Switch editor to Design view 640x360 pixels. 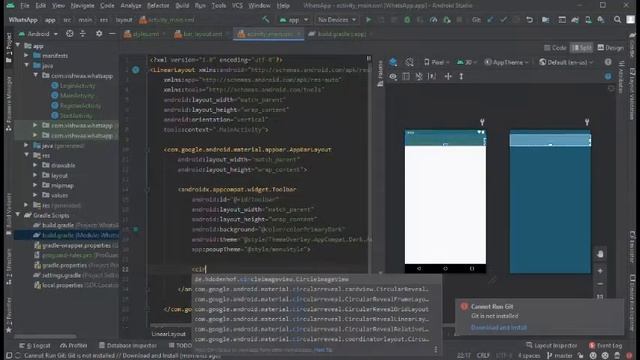click(x=611, y=48)
